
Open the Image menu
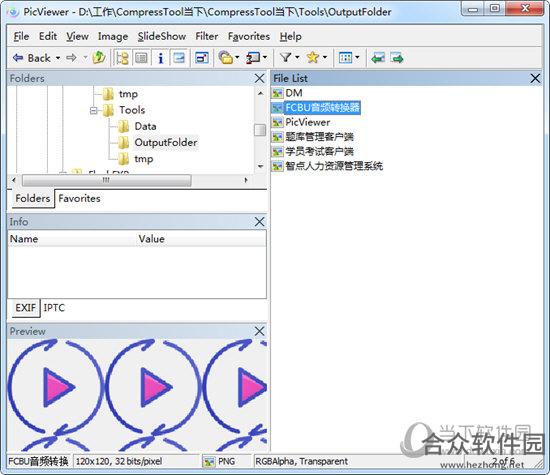[x=113, y=36]
